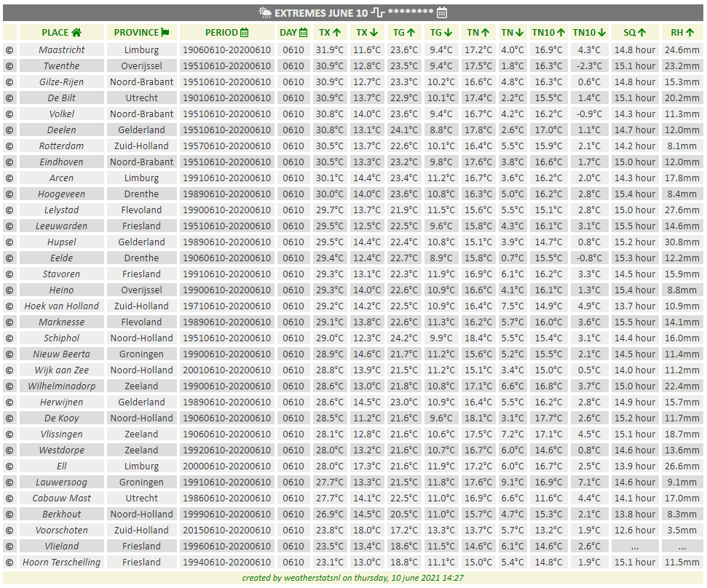Sort by RH rainfall highest arrow
The image size is (707, 588).
coord(690,33)
